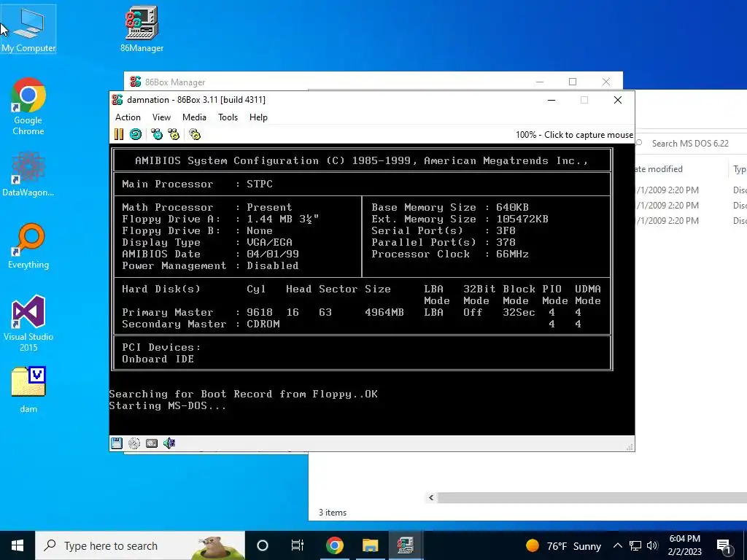Close the damnation 86Box window
This screenshot has height=560, width=747.
(x=617, y=100)
